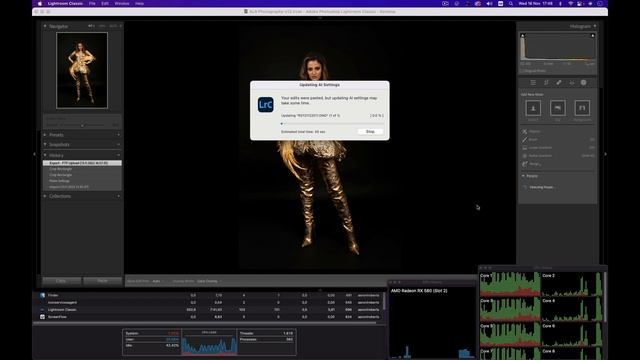Open the Show Edit Pins dropdown
The image size is (640, 360).
coord(158,281)
